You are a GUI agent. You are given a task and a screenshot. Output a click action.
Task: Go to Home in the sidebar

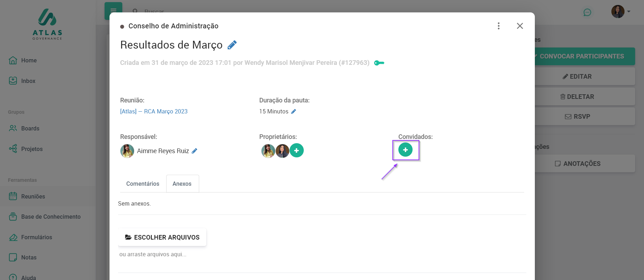pos(29,61)
